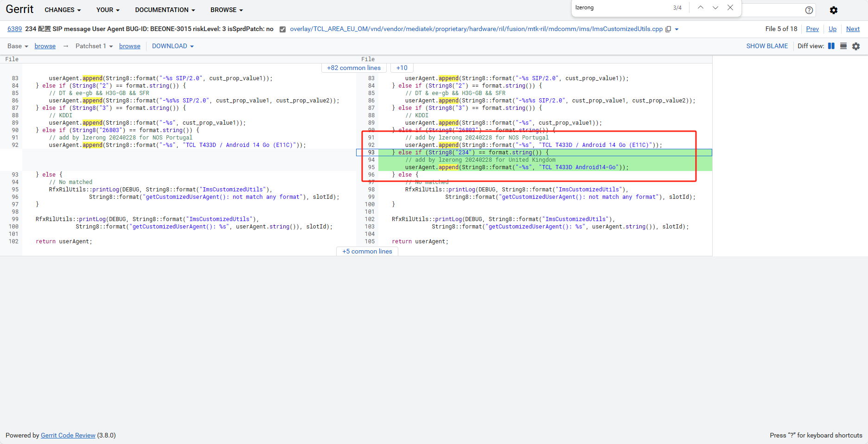The height and width of the screenshot is (444, 868).
Task: Expand +10 lines above
Action: (402, 68)
